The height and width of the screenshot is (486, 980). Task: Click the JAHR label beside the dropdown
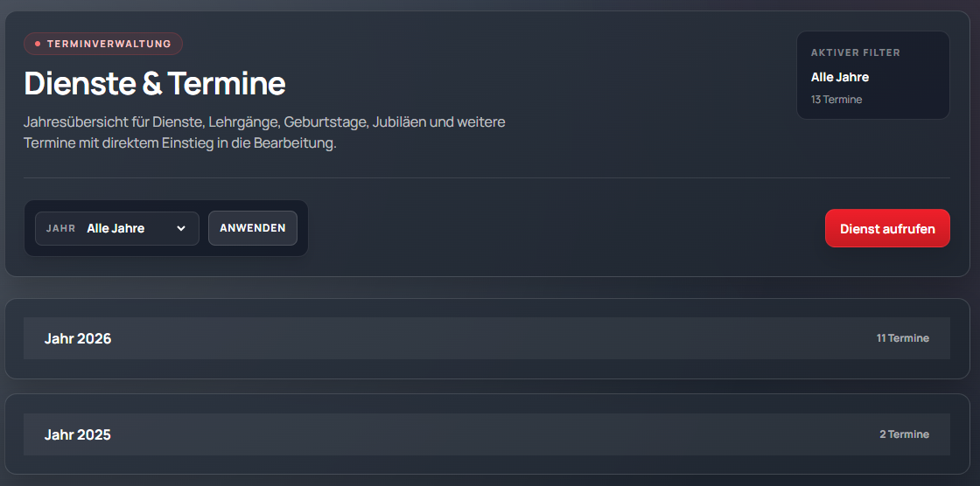coord(61,229)
